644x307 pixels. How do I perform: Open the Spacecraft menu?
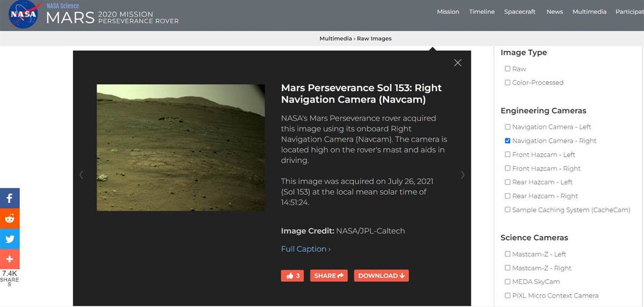click(519, 12)
